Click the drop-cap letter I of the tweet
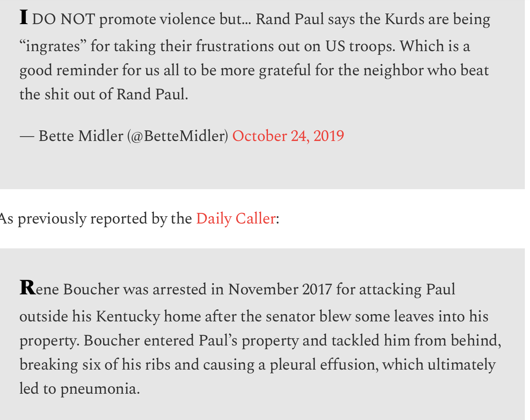The width and height of the screenshot is (530, 420). [24, 18]
